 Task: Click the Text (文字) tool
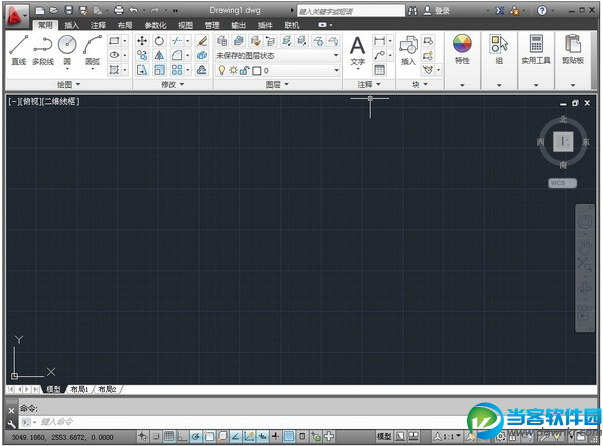tap(357, 52)
